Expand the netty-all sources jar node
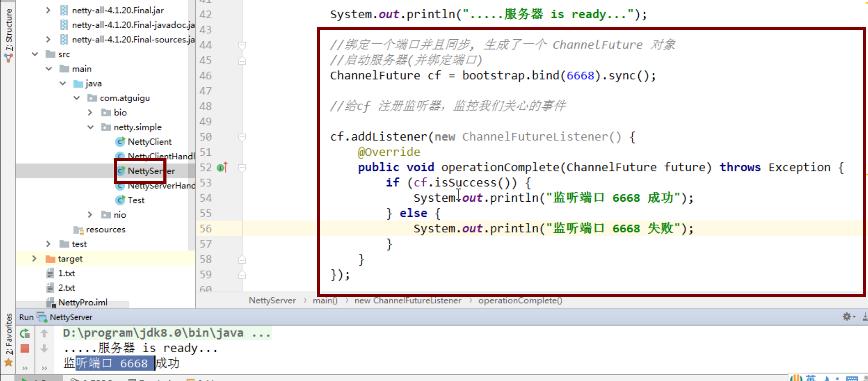The width and height of the screenshot is (868, 381). point(48,39)
